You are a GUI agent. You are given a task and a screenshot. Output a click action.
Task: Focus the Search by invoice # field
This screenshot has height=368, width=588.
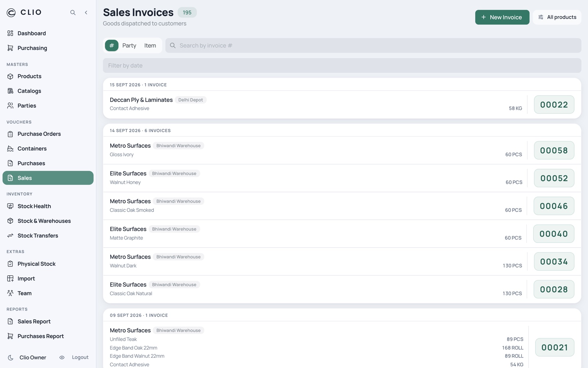[x=373, y=46]
